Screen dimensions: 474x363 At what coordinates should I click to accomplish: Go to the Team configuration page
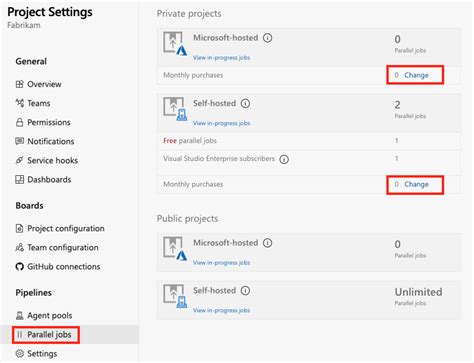click(63, 247)
